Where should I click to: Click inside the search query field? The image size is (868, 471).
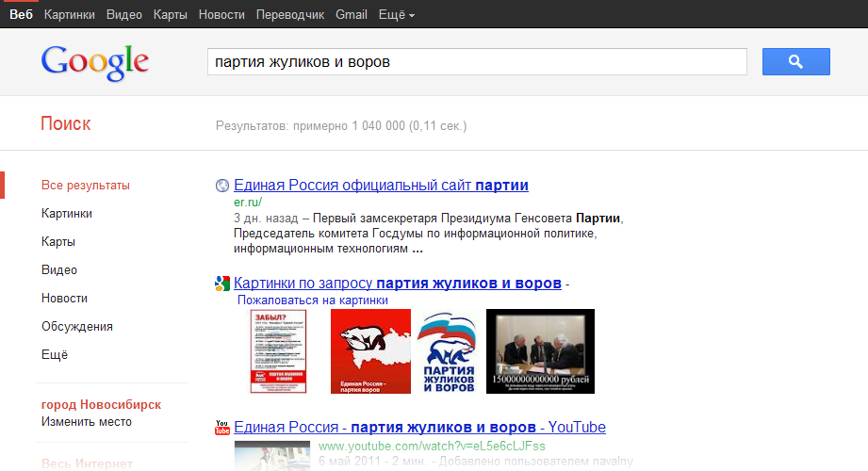click(x=477, y=61)
